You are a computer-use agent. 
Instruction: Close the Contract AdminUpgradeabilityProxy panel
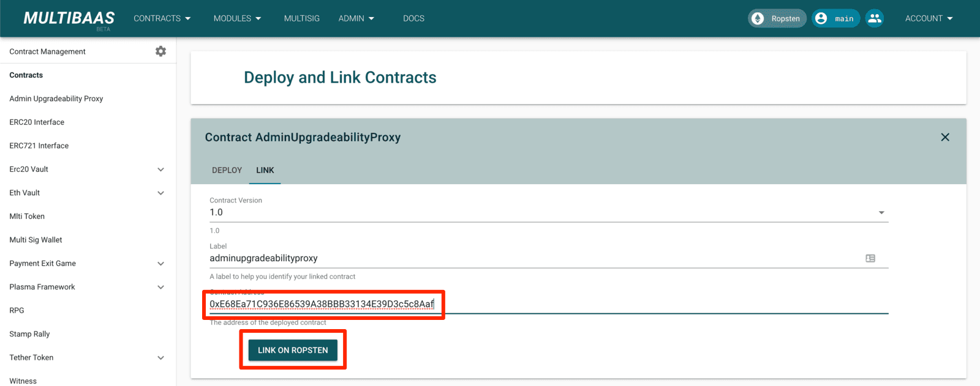[x=945, y=137]
